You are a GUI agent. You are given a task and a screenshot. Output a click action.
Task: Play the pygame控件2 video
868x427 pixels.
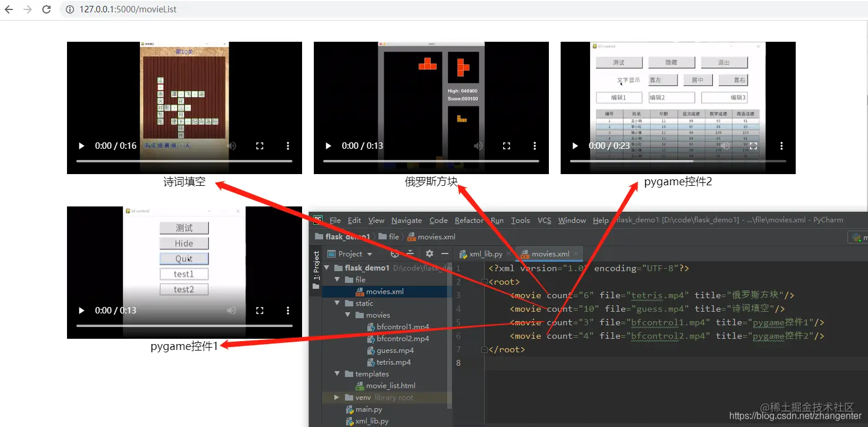[x=575, y=146]
